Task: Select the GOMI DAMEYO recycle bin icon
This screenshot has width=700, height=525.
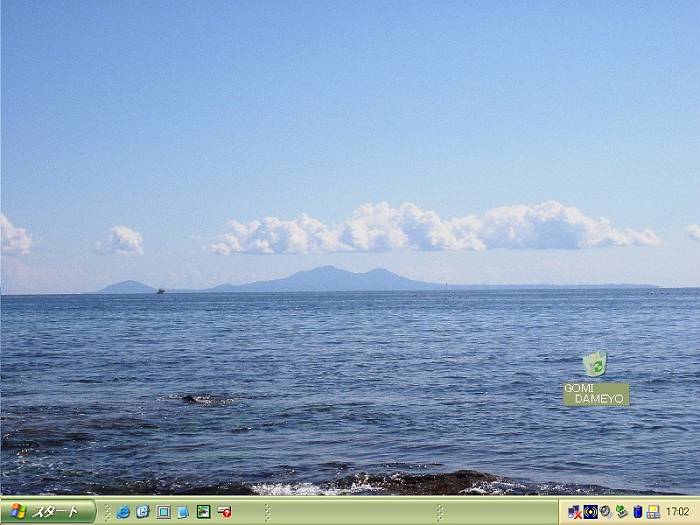Action: pos(595,364)
